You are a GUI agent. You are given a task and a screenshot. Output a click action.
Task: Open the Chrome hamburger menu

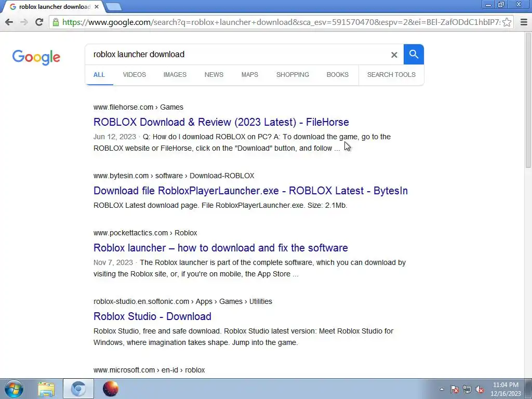pos(524,22)
